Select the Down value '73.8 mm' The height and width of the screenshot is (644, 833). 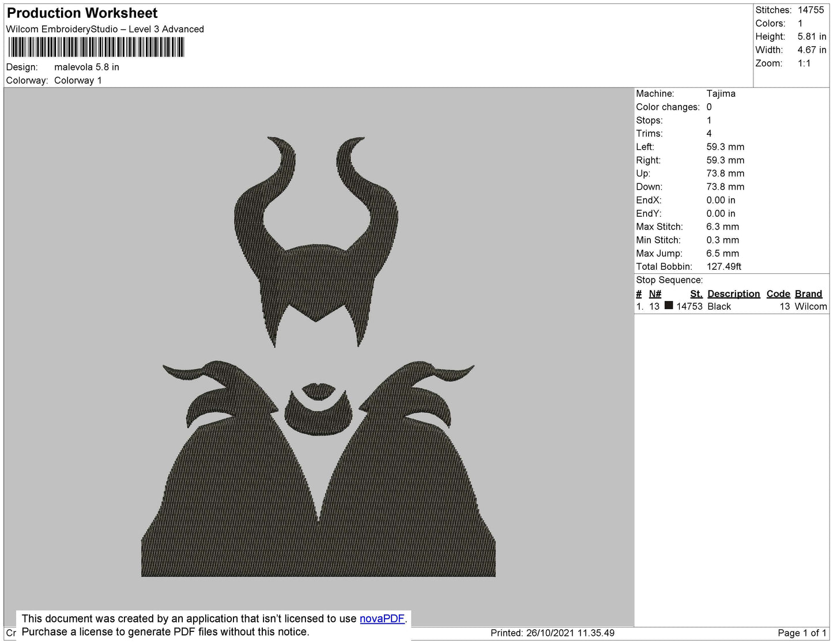[x=725, y=186]
